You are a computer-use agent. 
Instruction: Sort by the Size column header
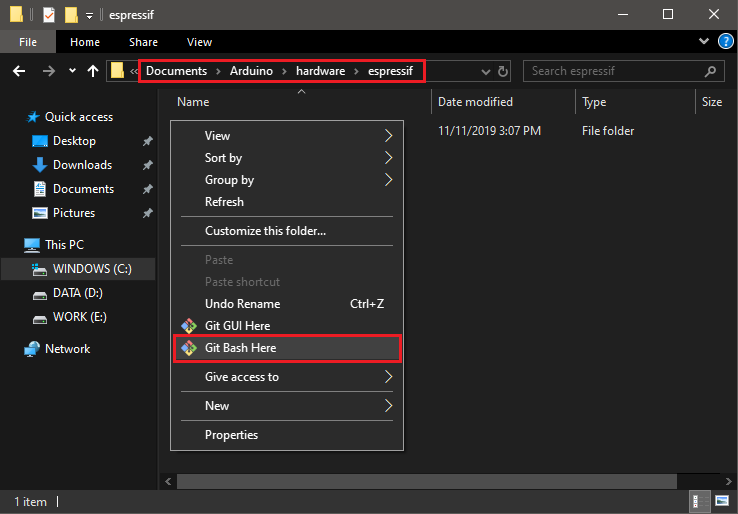click(712, 102)
